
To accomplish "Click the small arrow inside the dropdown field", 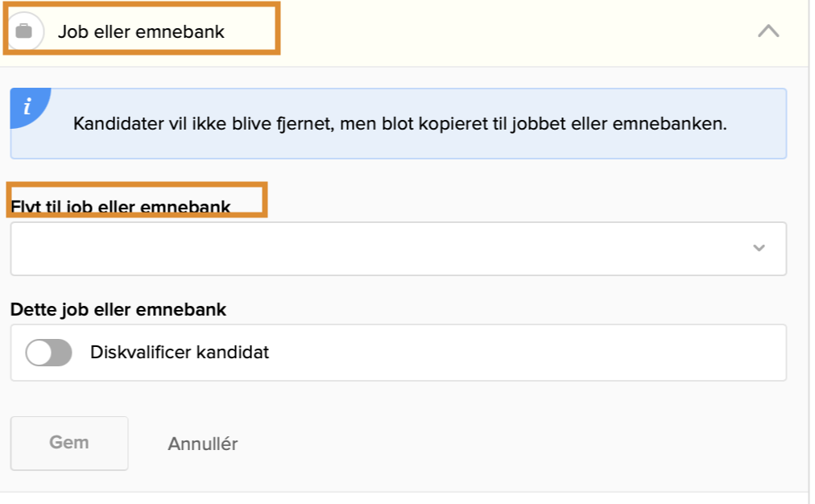I will [759, 248].
